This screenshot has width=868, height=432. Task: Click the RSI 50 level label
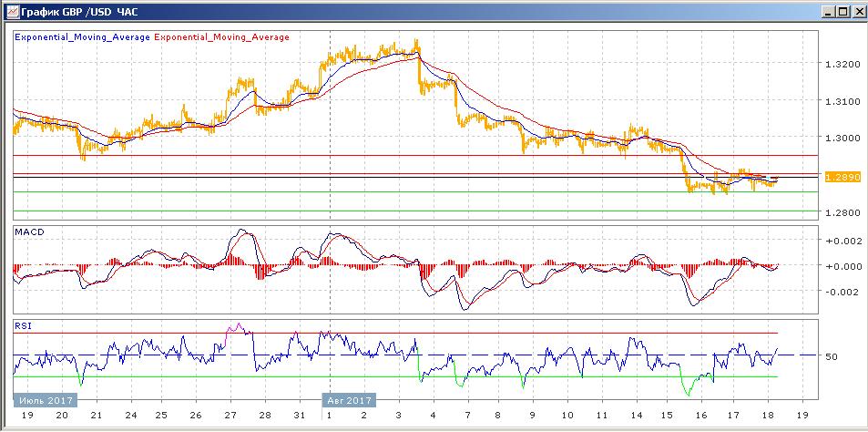tap(831, 356)
